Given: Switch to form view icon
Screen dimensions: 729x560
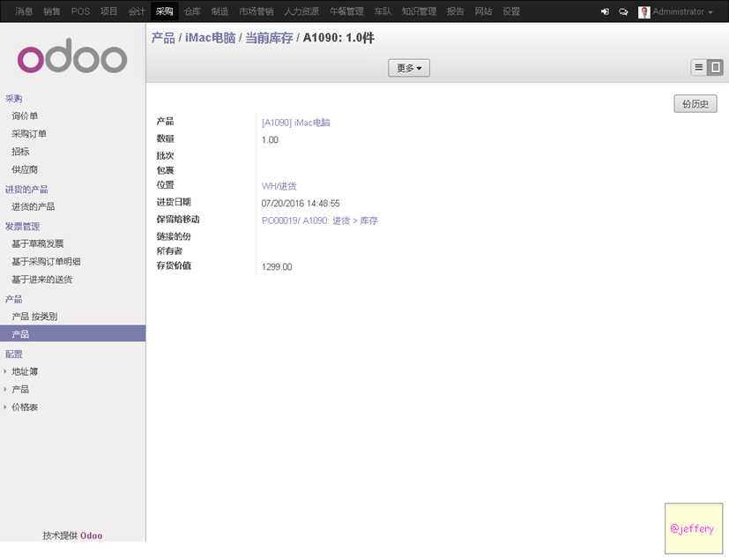Looking at the screenshot, I should (x=715, y=67).
